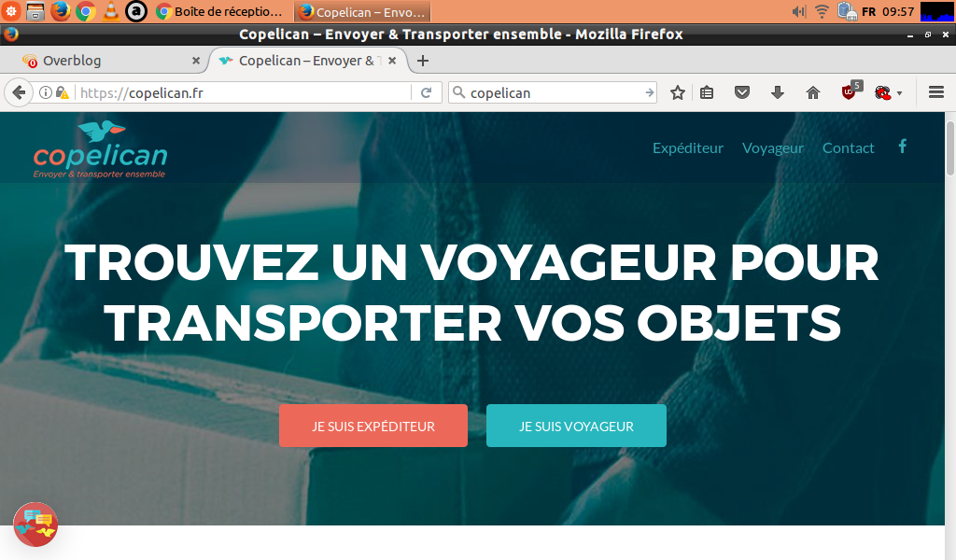This screenshot has height=560, width=956.
Task: Save page to Pocket
Action: tap(742, 92)
